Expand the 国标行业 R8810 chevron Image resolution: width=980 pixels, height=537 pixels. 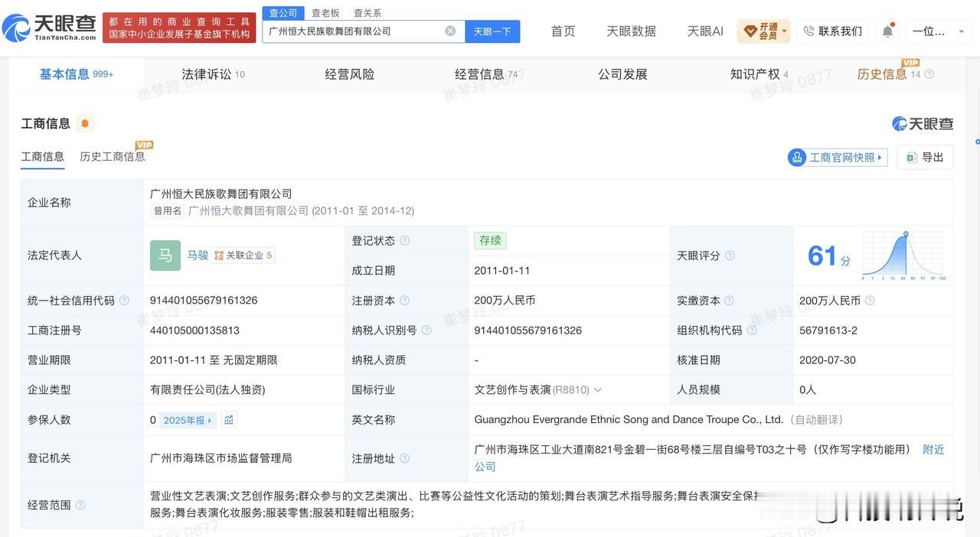coord(598,390)
